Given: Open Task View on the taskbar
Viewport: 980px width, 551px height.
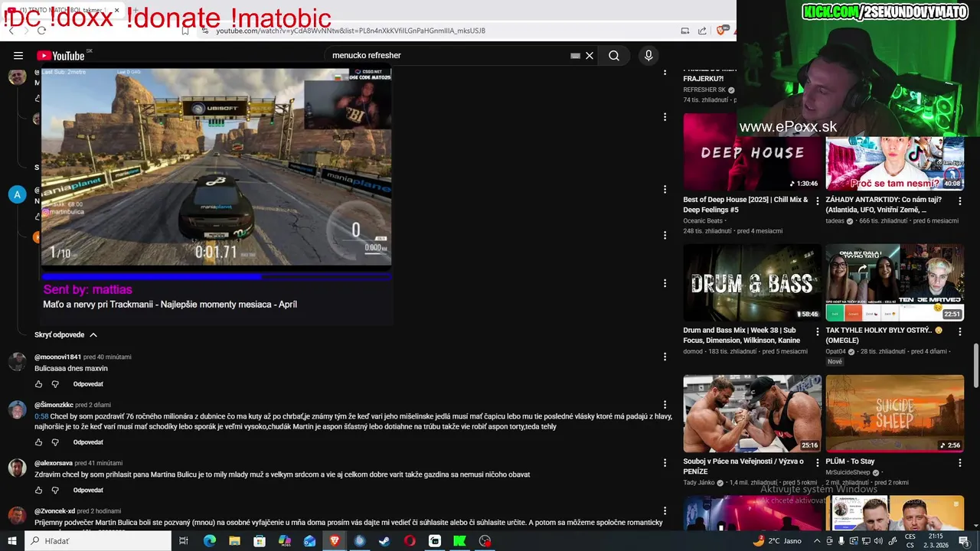Looking at the screenshot, I should point(184,541).
